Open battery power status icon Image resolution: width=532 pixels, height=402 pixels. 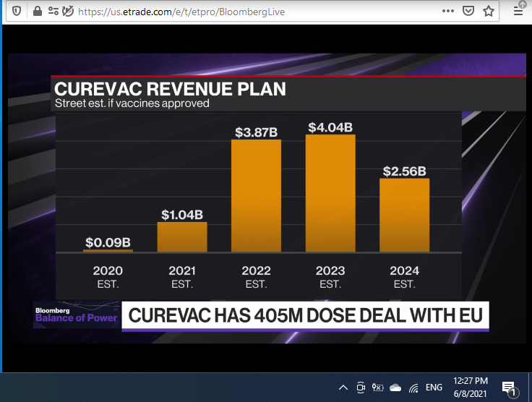click(377, 388)
